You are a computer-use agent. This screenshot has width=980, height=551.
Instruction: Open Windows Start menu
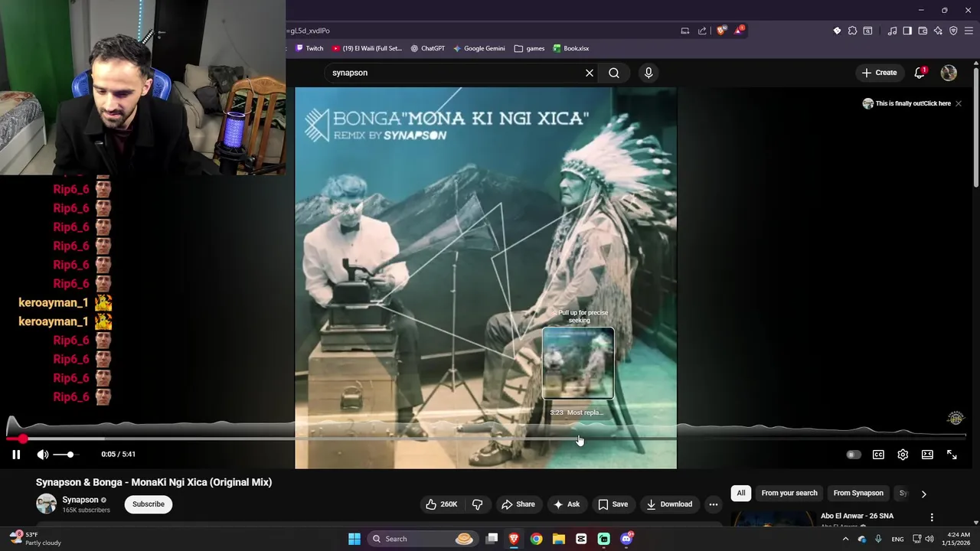point(354,539)
